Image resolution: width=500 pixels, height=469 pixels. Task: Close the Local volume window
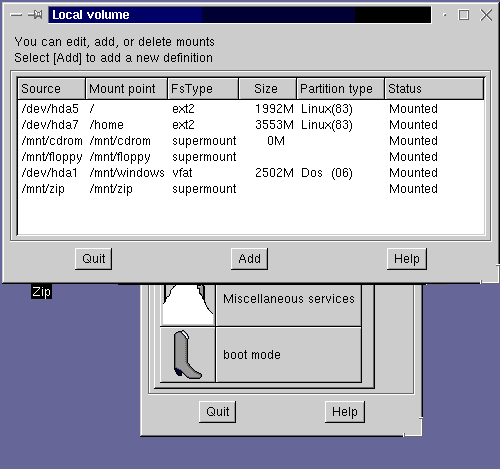(486, 15)
